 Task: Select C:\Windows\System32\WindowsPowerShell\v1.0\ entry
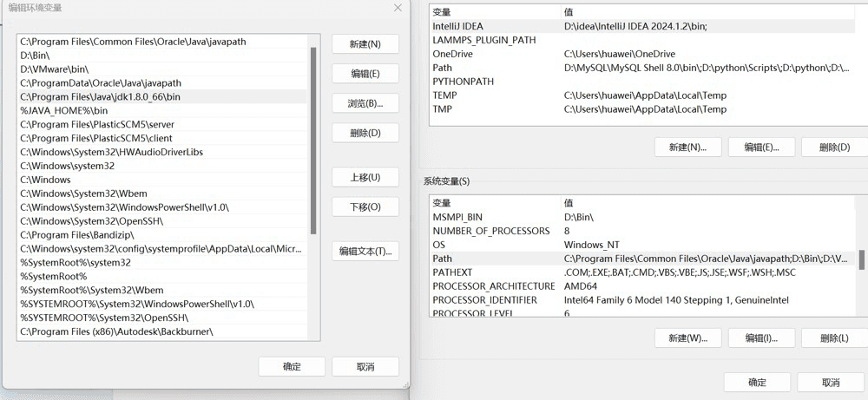(161, 207)
